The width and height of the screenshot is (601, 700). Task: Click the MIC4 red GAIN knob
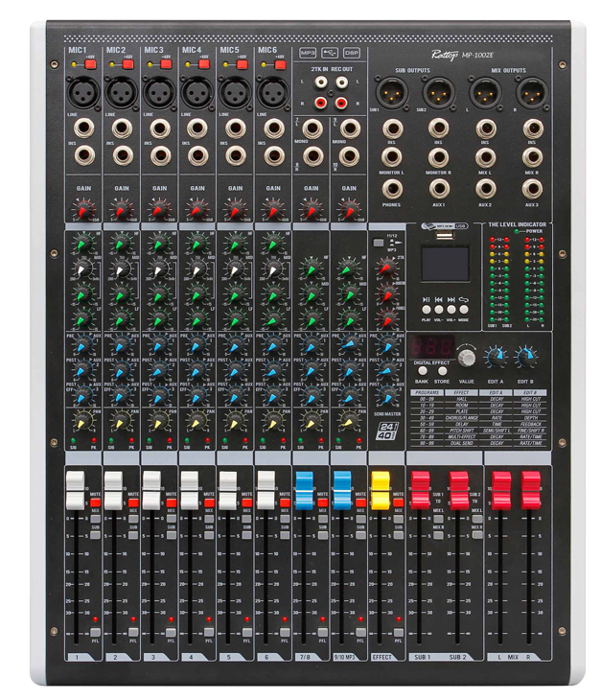click(x=197, y=209)
